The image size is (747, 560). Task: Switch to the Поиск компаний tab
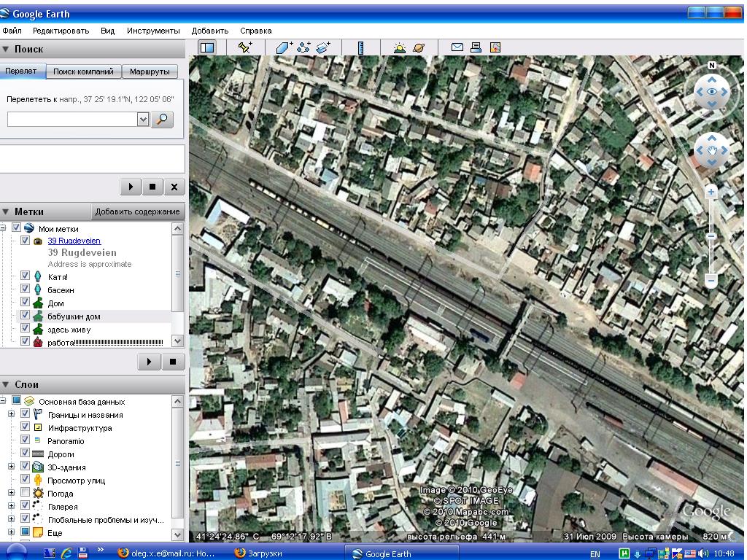pos(83,71)
